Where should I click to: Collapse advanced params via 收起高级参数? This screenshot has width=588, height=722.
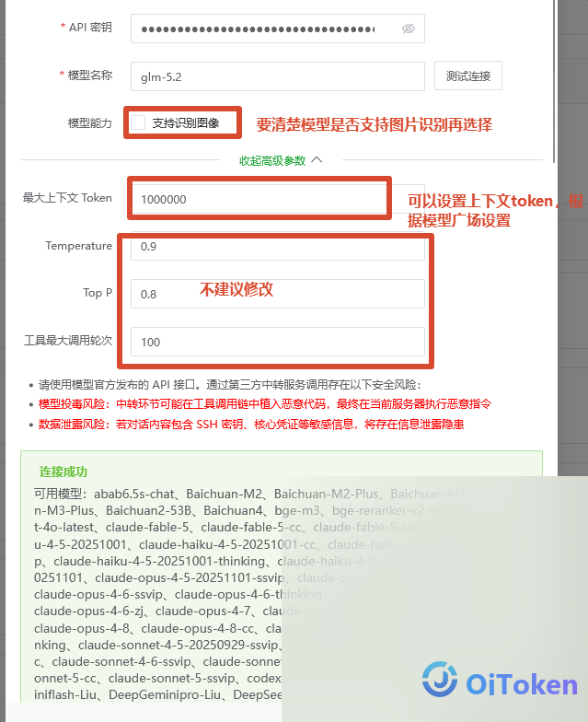[x=272, y=160]
